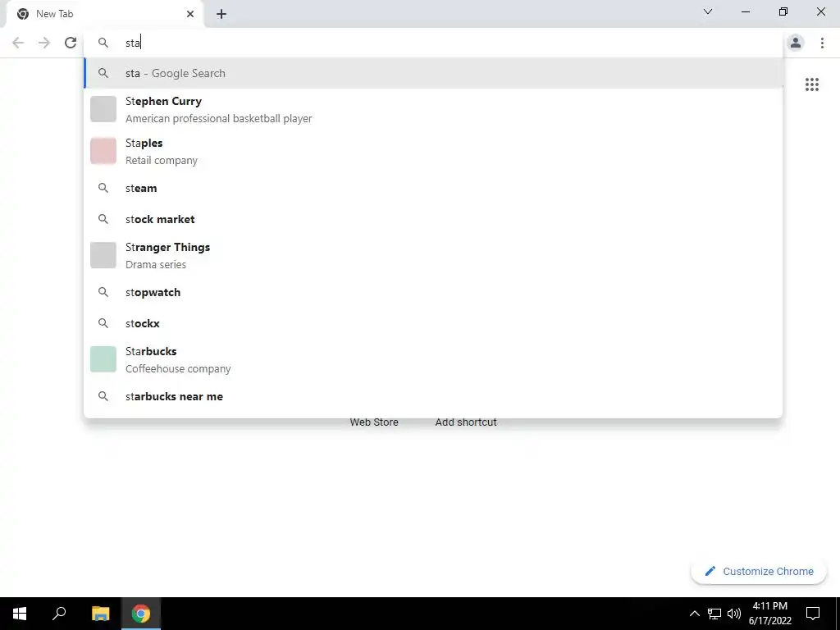
Task: Open a new tab with the plus button
Action: pyautogui.click(x=221, y=14)
